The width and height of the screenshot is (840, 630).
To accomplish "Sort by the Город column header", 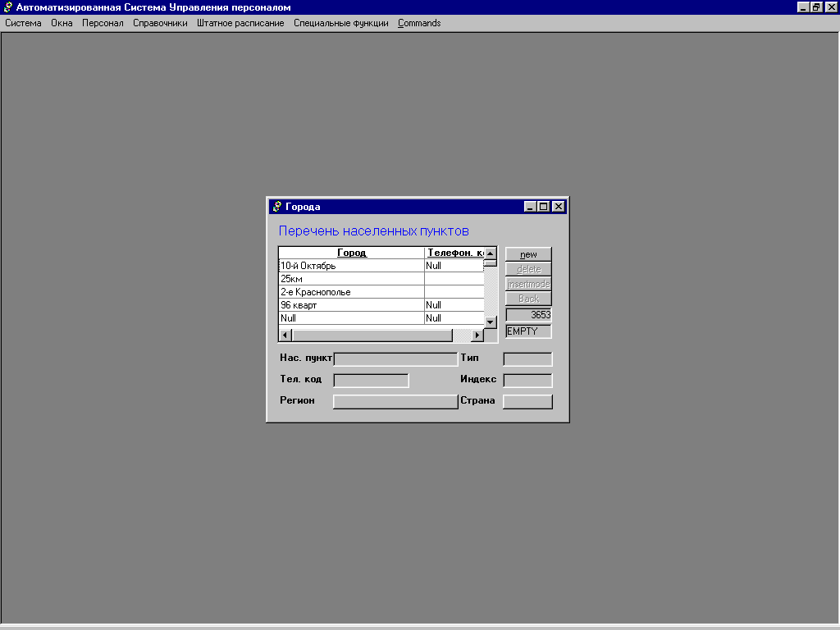I will click(352, 253).
